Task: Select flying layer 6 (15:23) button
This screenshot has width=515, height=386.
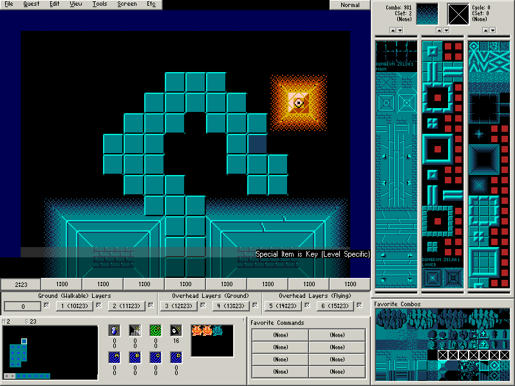Action: coord(335,306)
